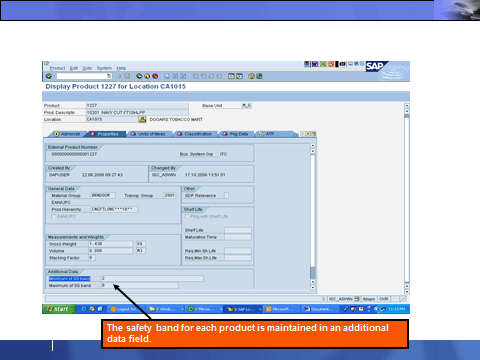
Task: Click the Prod.Hierarchy field
Action: point(114,209)
